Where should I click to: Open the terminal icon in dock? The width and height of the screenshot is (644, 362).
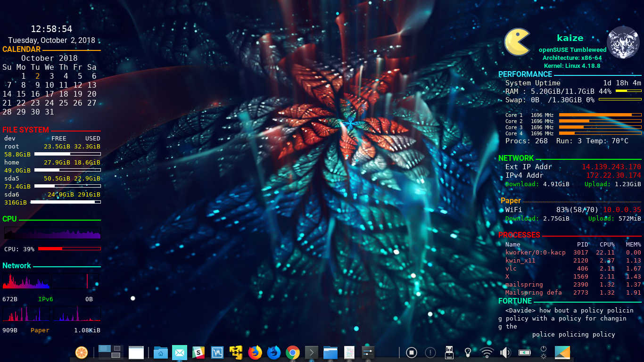click(x=312, y=352)
